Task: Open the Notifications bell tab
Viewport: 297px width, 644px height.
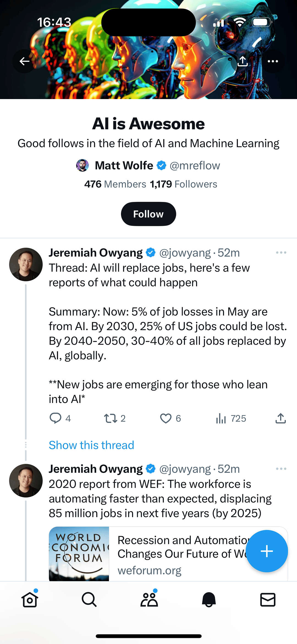Action: point(209,600)
